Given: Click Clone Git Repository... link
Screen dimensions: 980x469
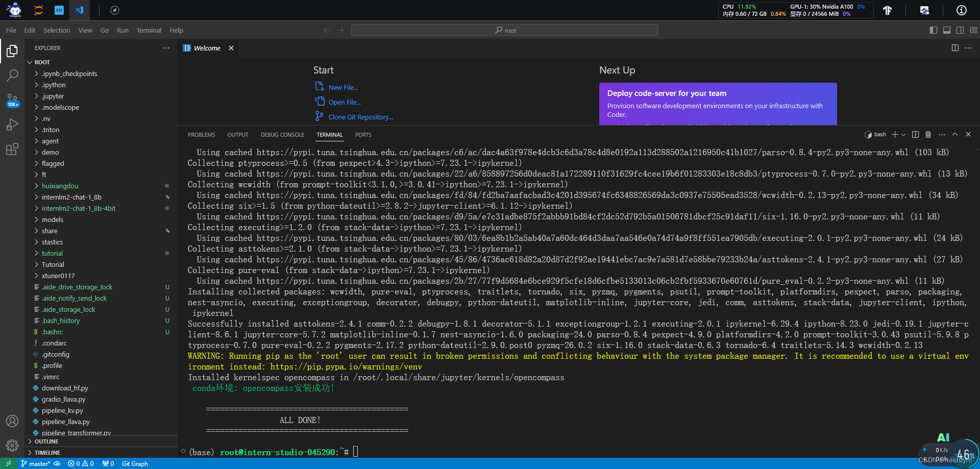Looking at the screenshot, I should tap(360, 117).
